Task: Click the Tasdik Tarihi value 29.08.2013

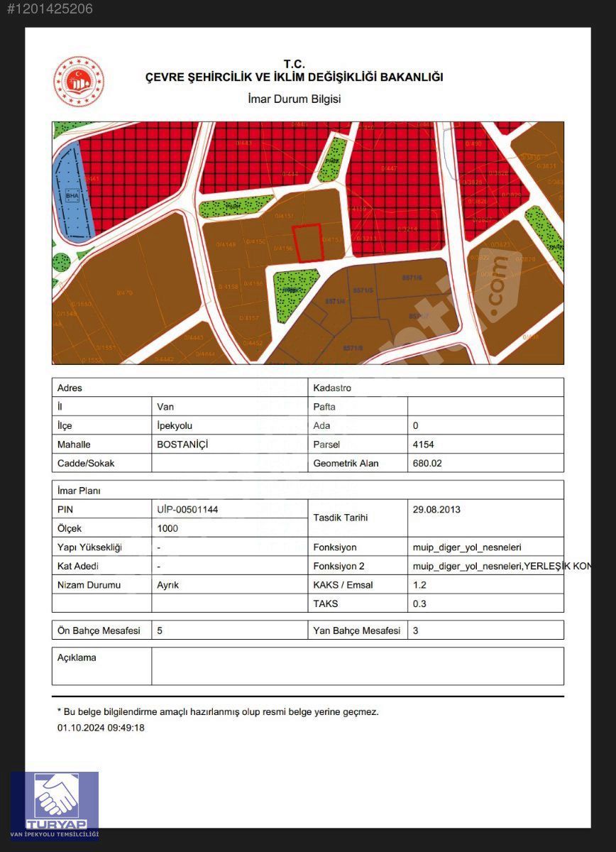Action: pos(436,510)
